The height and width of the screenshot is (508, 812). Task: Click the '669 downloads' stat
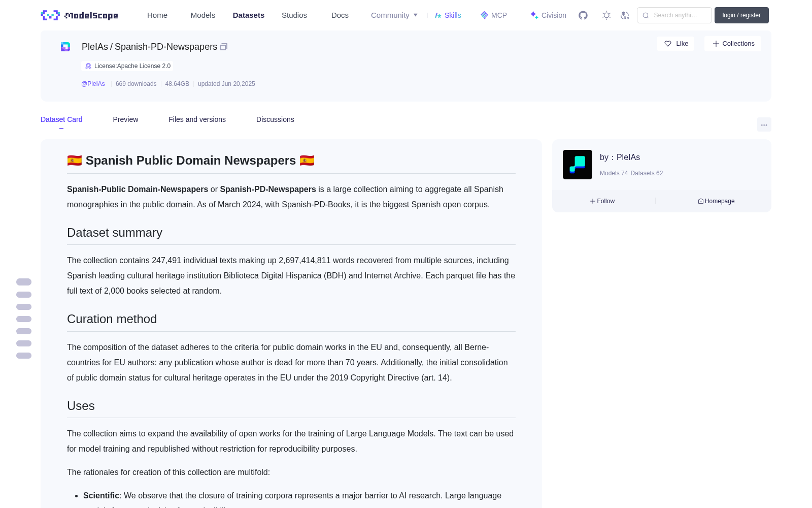136,84
